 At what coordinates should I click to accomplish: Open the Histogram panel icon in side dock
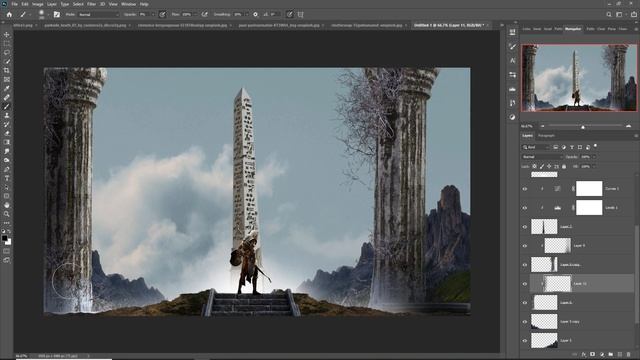coord(513,89)
